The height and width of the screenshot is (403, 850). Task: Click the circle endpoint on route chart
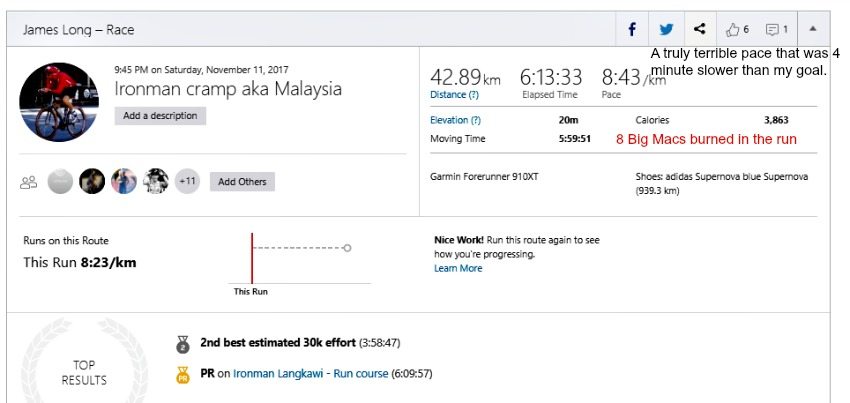(347, 247)
